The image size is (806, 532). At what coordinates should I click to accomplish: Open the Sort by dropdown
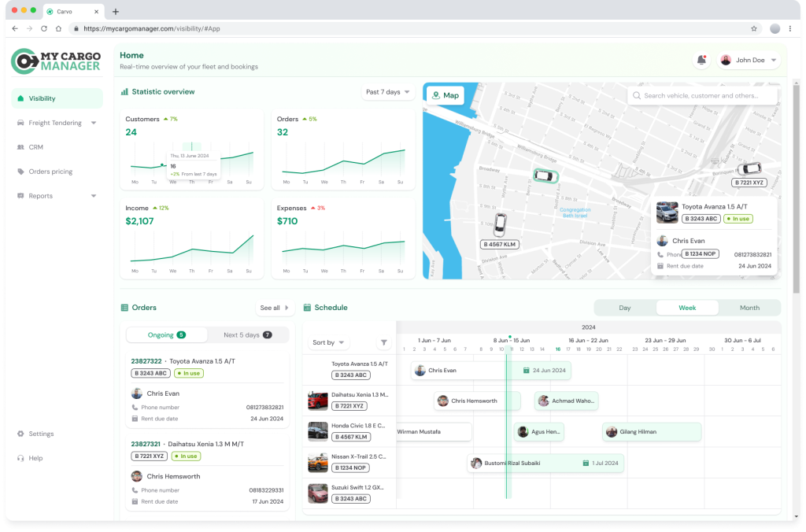pyautogui.click(x=329, y=342)
